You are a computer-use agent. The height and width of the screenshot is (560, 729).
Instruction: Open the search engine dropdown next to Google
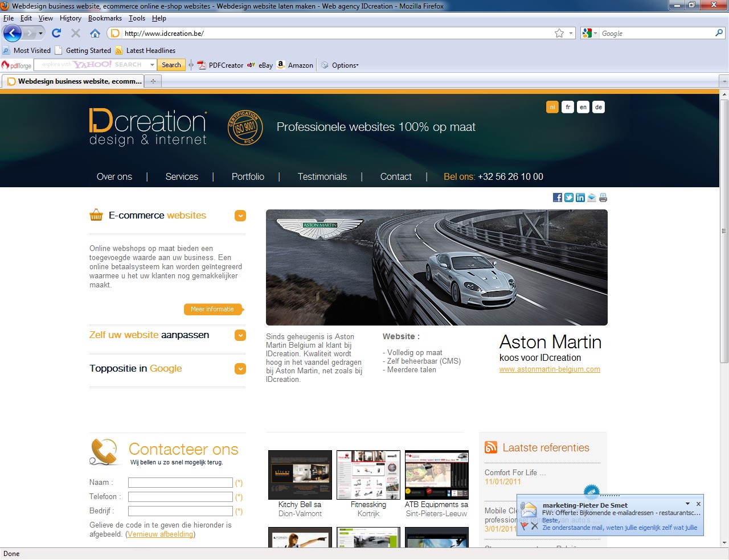[589, 34]
